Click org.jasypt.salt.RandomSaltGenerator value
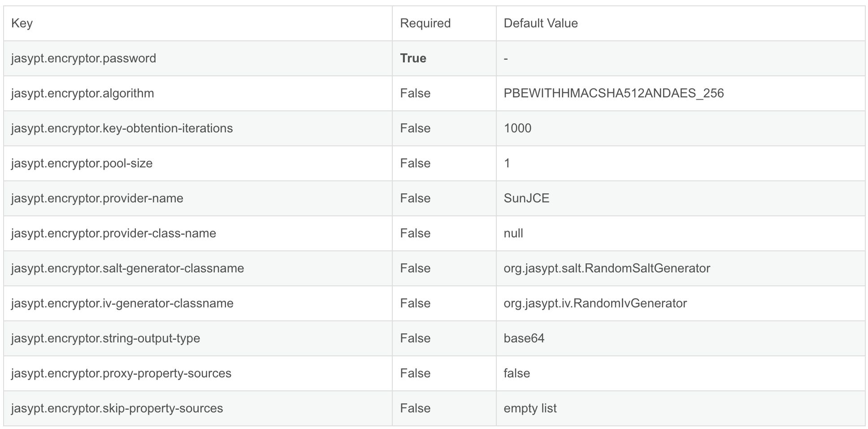 coord(607,268)
